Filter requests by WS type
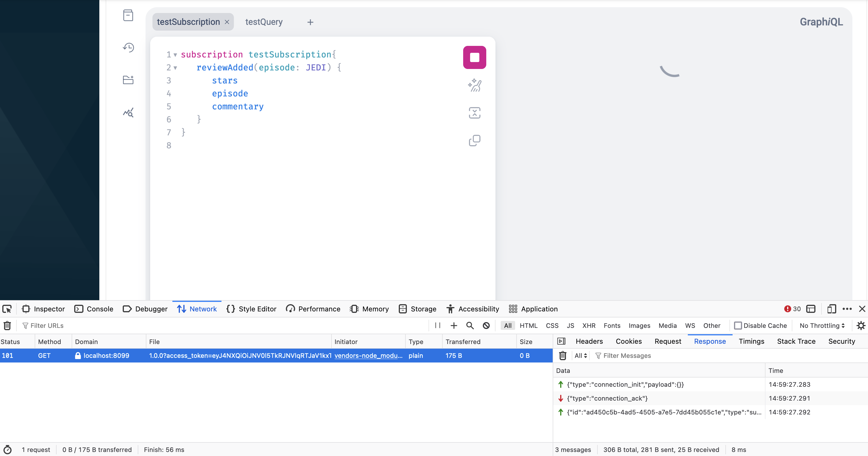Image resolution: width=868 pixels, height=456 pixels. (690, 326)
